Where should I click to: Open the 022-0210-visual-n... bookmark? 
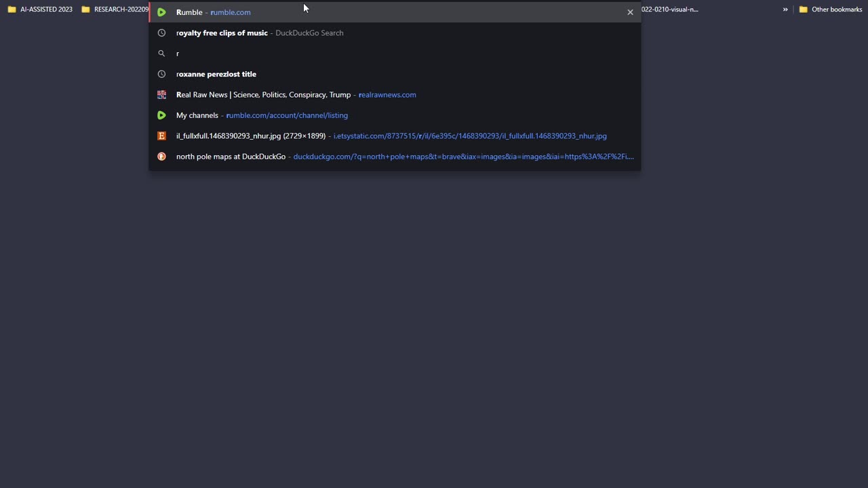670,9
